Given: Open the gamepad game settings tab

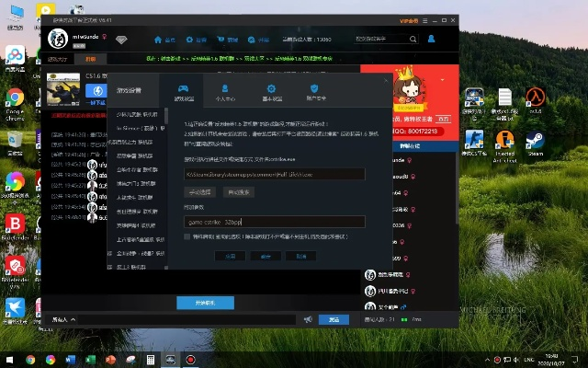Looking at the screenshot, I should coord(184,91).
